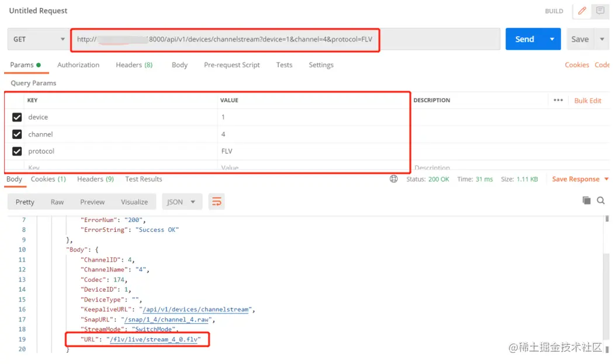
Task: Click the empty Value placeholder field
Action: [313, 167]
